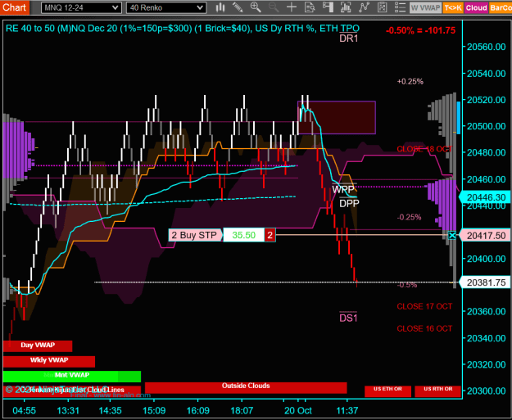Viewport: 512px width, 420px height.
Task: Click the 35.50 order distance value
Action: click(x=243, y=235)
